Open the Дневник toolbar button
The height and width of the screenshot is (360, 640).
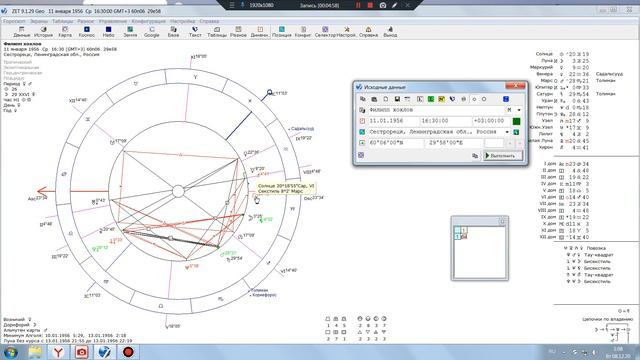[x=260, y=32]
